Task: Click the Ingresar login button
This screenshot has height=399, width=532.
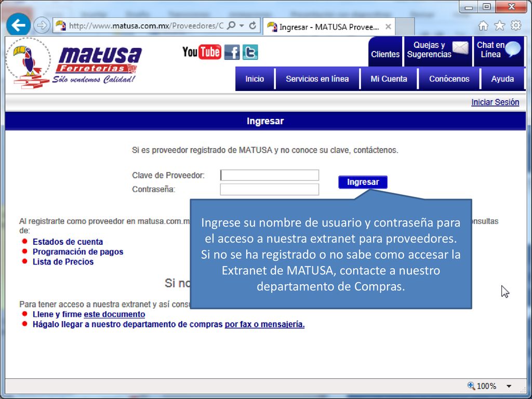Action: click(363, 182)
